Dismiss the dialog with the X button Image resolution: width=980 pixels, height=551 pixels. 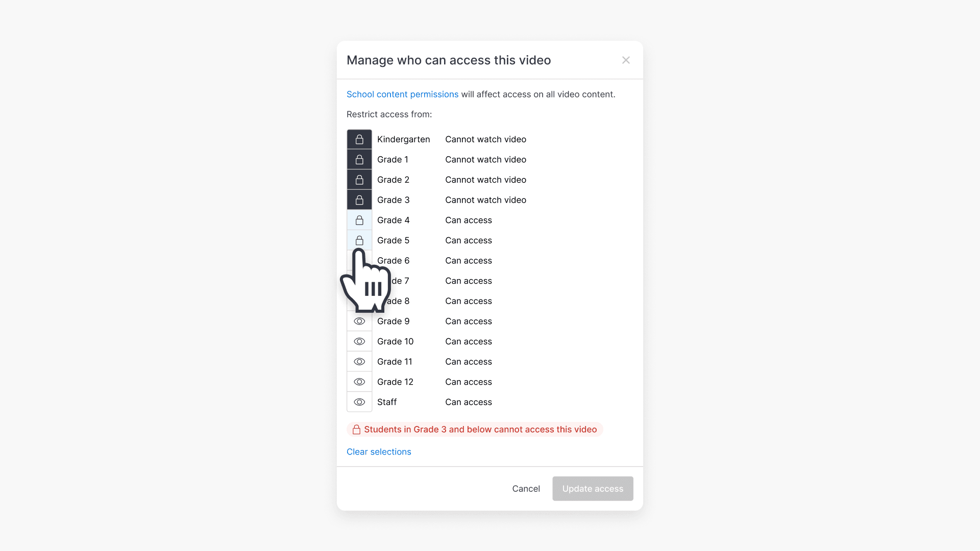[626, 60]
